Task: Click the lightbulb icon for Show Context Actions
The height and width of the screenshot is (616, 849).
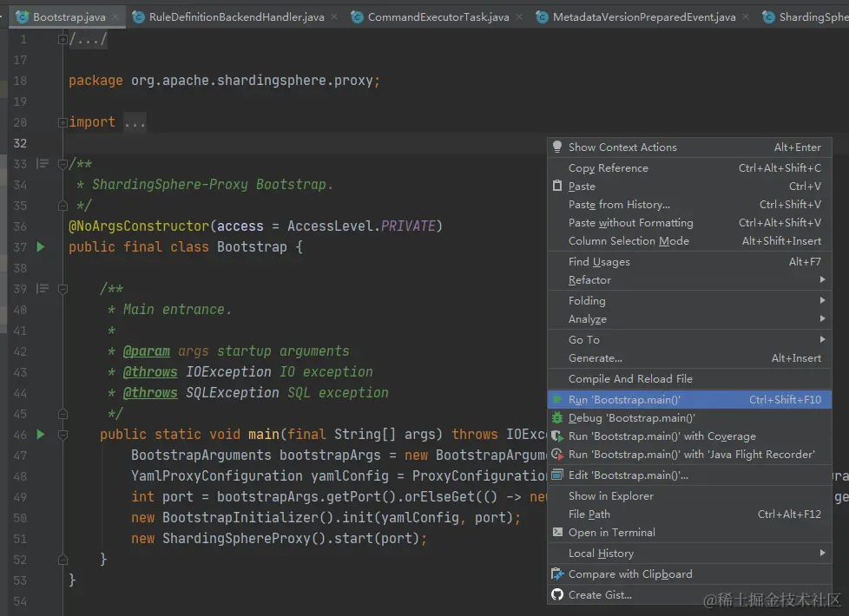Action: pyautogui.click(x=557, y=147)
